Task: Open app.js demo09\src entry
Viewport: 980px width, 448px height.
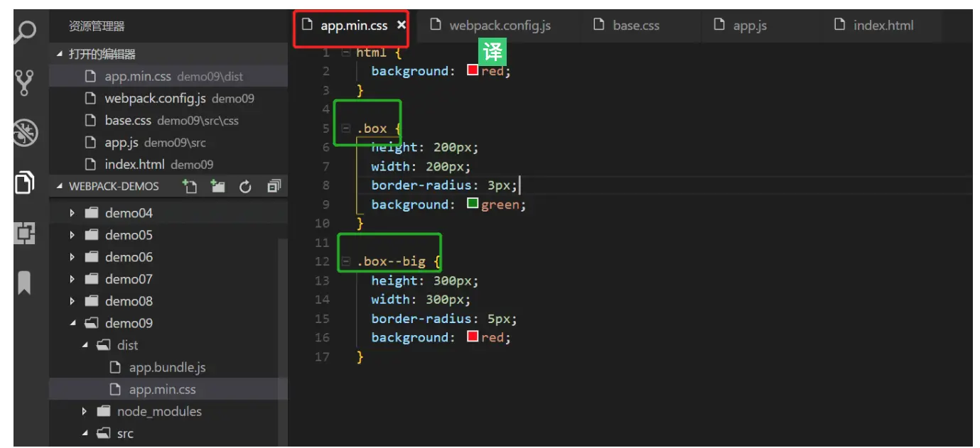Action: [x=168, y=142]
